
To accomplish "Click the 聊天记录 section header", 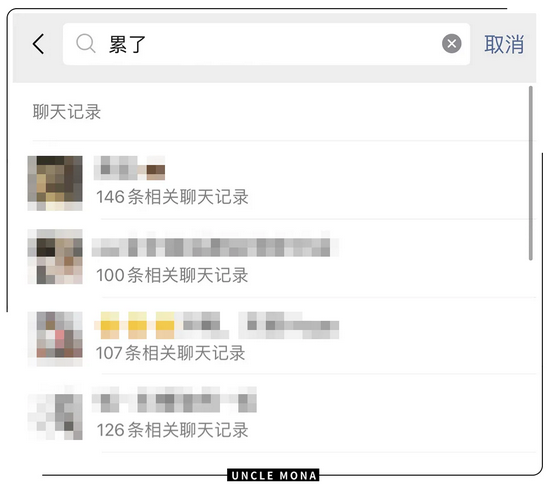I will click(67, 112).
